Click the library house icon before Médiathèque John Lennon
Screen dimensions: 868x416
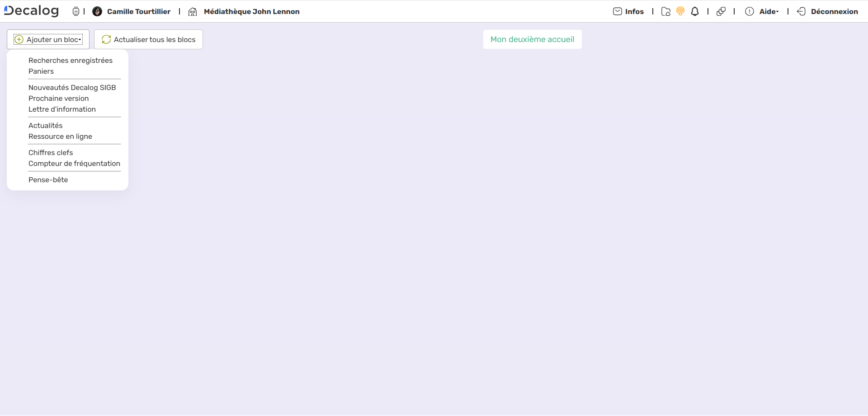pyautogui.click(x=192, y=12)
